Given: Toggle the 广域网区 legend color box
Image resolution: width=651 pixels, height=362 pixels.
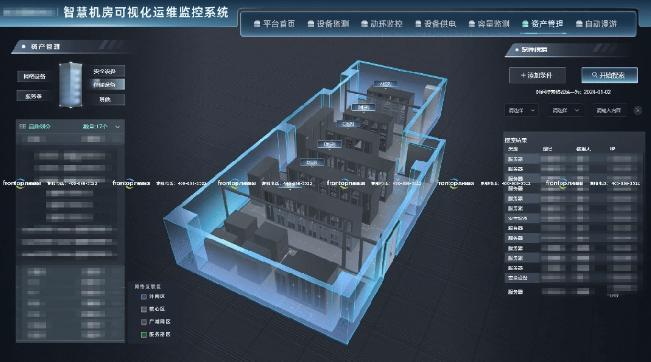Looking at the screenshot, I should (x=144, y=322).
